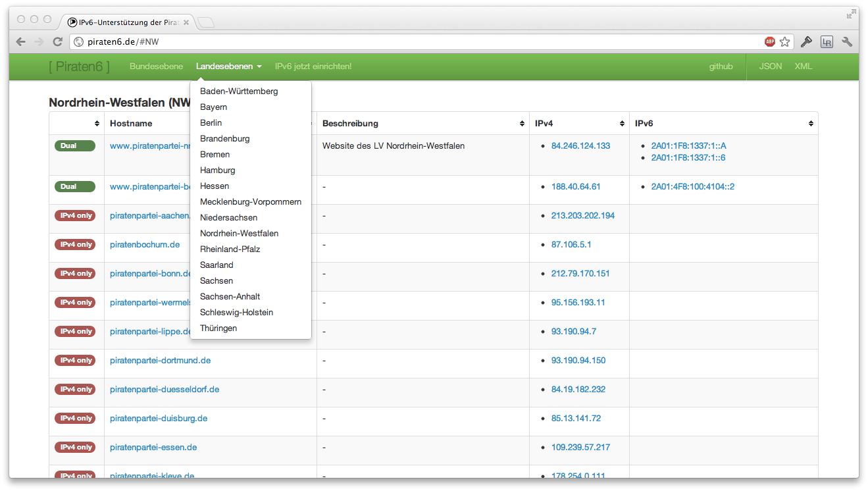
Task: Select Baden-Württemberg from the dropdown list
Action: coord(239,91)
